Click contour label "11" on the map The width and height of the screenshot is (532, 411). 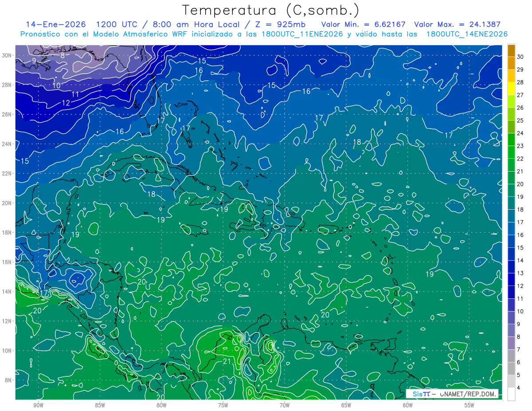point(75,94)
